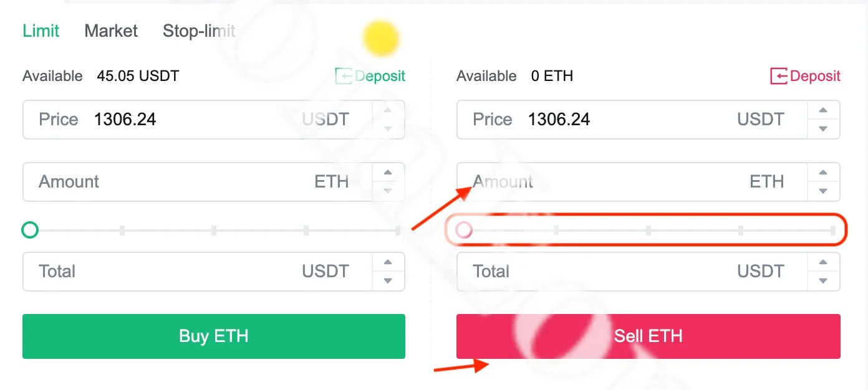Viewport: 868px width, 390px height.
Task: Decrease buy Price using its down stepper arrow
Action: coord(387,129)
